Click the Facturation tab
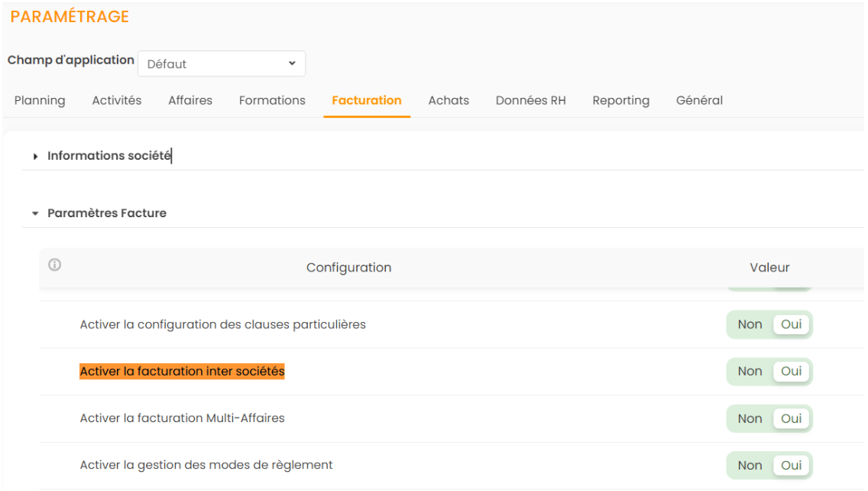This screenshot has width=868, height=491. pyautogui.click(x=367, y=100)
